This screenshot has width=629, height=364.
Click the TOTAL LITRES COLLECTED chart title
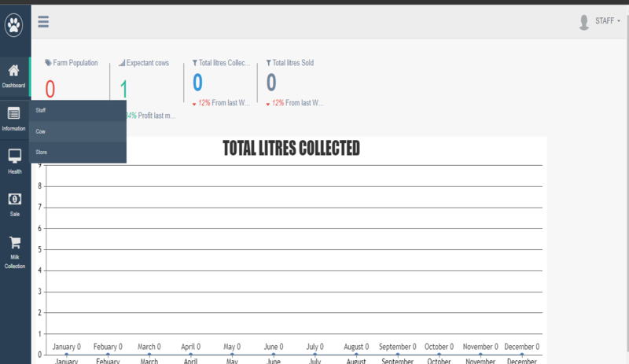tap(291, 148)
